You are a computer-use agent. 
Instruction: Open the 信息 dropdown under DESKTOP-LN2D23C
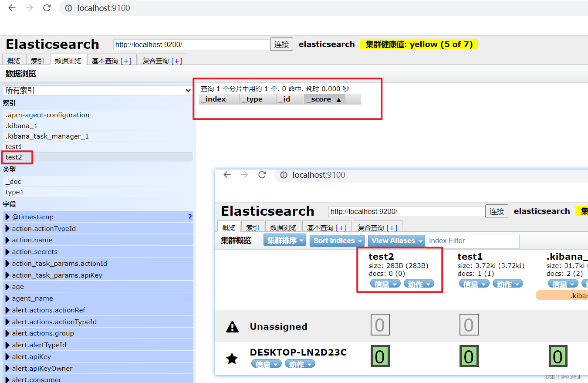(267, 364)
